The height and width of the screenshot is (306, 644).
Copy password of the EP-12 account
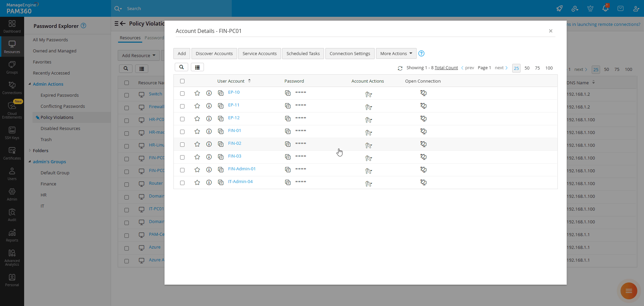pos(288,119)
